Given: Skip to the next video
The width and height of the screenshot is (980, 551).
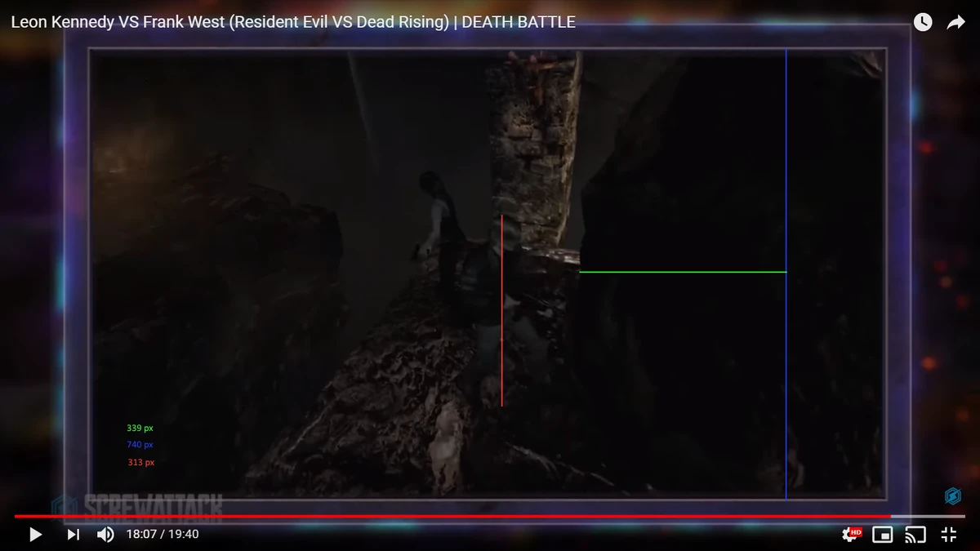Looking at the screenshot, I should point(73,535).
